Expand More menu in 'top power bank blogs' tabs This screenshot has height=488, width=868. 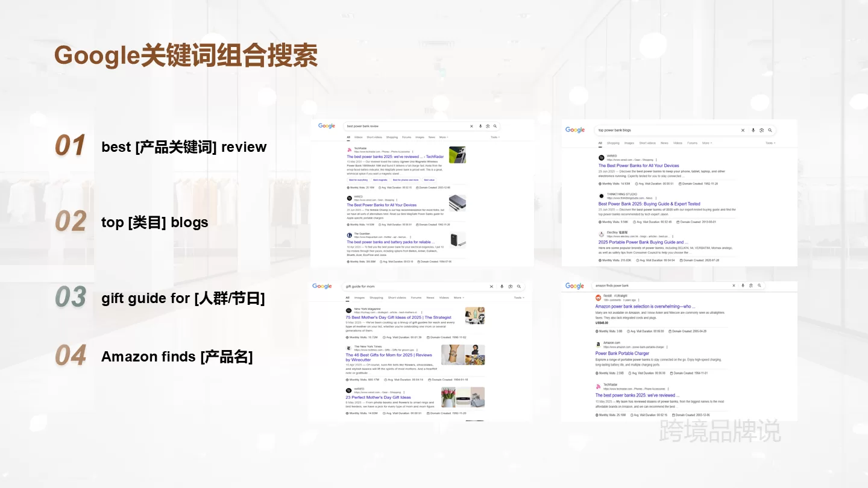coord(707,143)
